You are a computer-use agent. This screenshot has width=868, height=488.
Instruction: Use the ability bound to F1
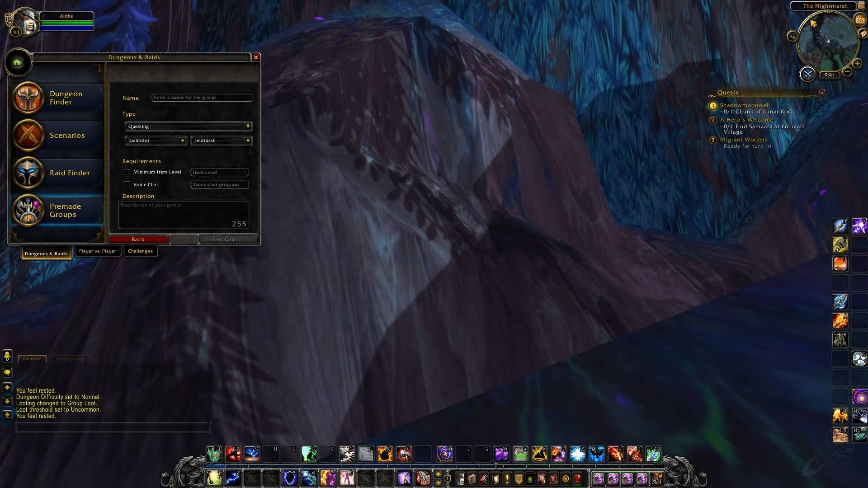tap(214, 454)
